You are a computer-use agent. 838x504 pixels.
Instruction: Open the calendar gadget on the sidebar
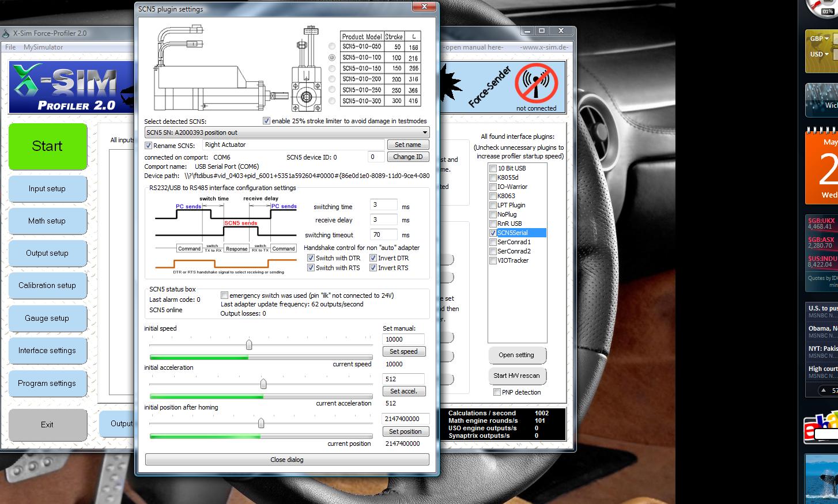pos(822,166)
